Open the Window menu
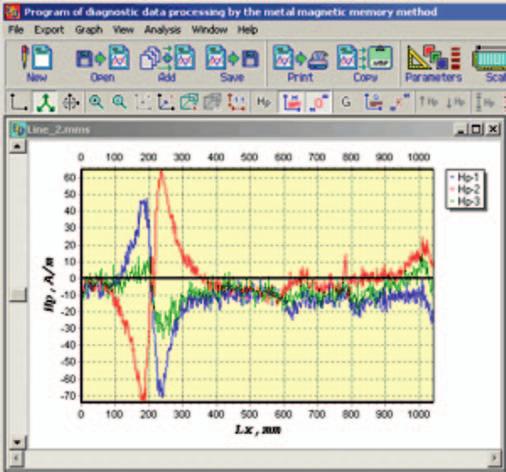Viewport: 506px width, 472px height. click(x=209, y=30)
